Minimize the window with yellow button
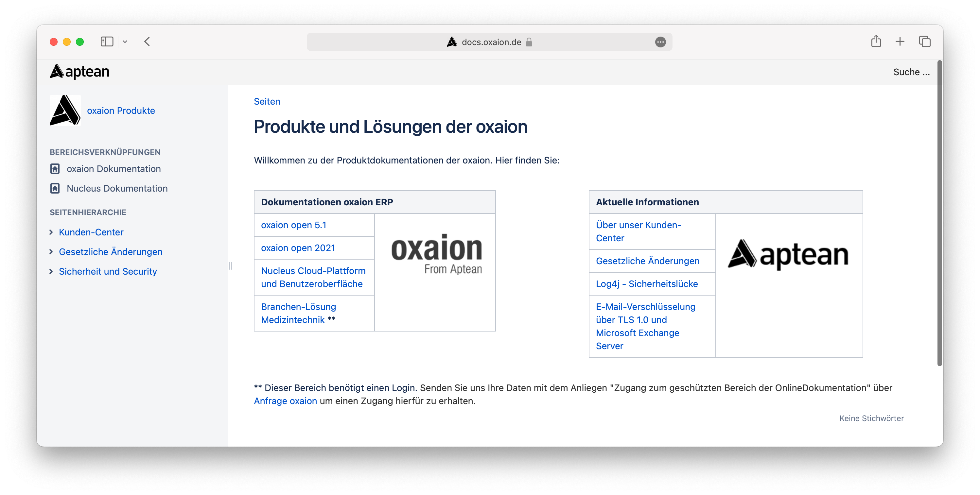The height and width of the screenshot is (495, 980). point(67,42)
